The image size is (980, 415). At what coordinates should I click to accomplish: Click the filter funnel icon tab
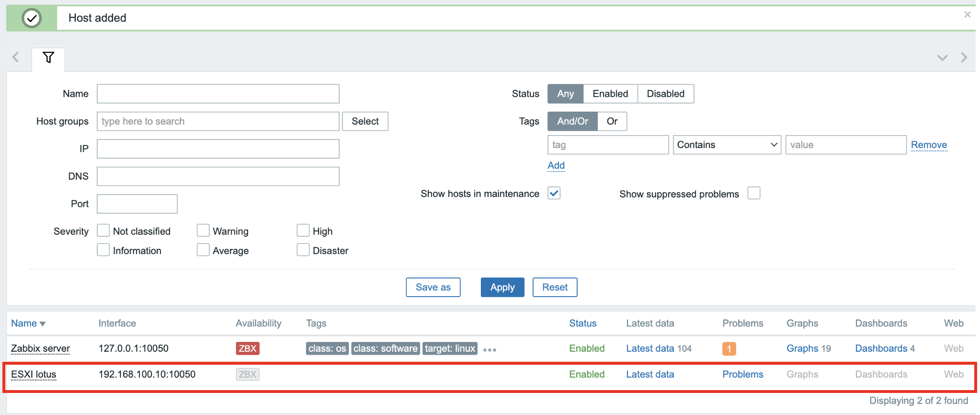pyautogui.click(x=48, y=58)
